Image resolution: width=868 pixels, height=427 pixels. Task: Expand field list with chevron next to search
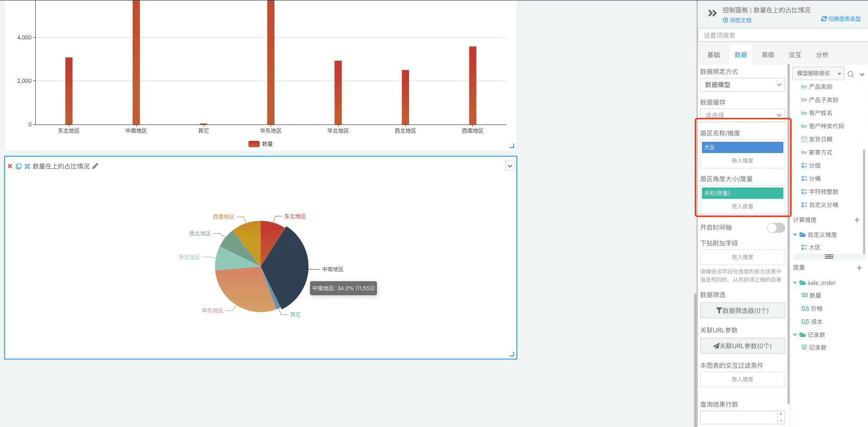tap(862, 75)
